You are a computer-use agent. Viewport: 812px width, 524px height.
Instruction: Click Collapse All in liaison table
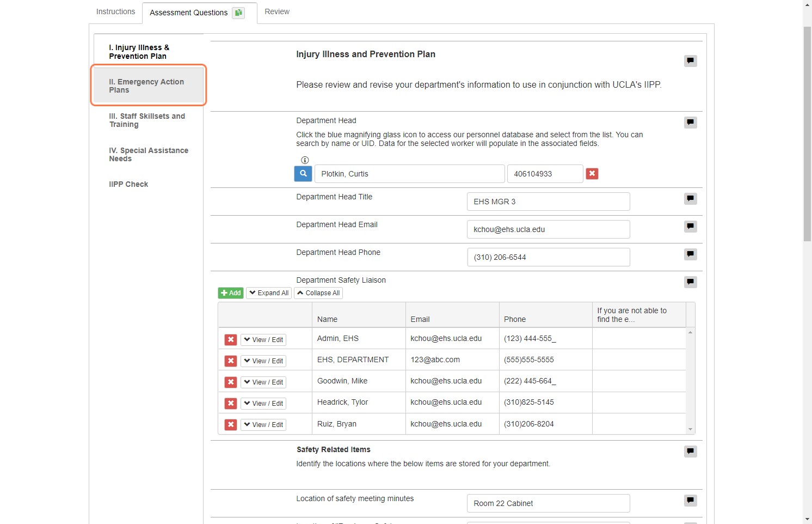pos(318,293)
